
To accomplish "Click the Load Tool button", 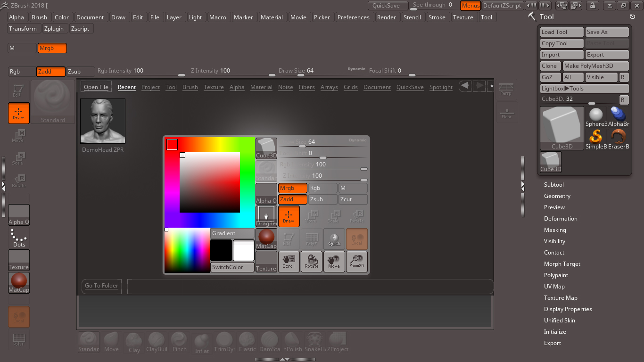I will 562,32.
